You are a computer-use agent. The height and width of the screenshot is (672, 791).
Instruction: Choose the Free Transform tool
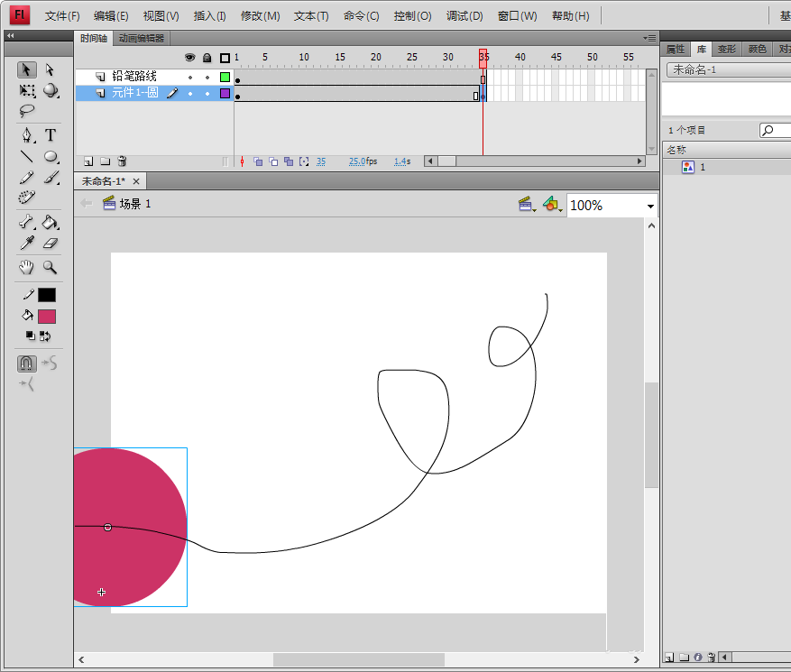27,91
